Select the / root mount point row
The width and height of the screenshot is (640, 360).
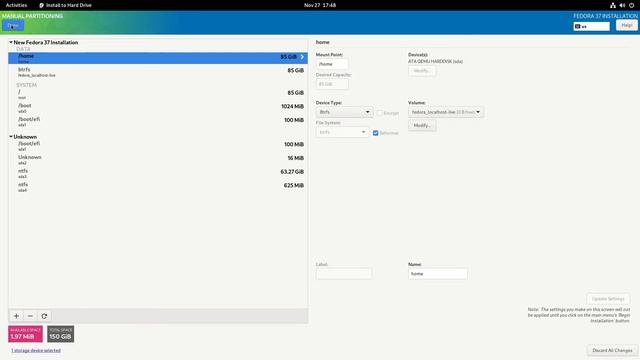click(158, 94)
